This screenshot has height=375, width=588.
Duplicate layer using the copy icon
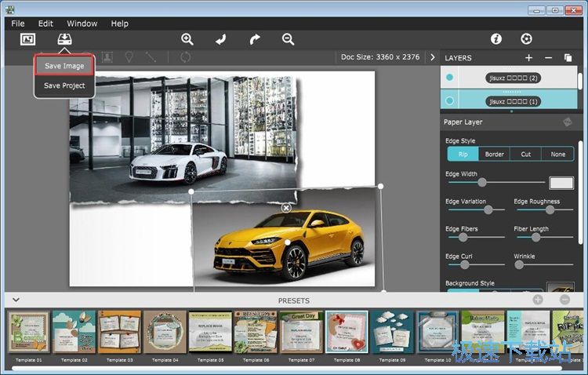[568, 58]
